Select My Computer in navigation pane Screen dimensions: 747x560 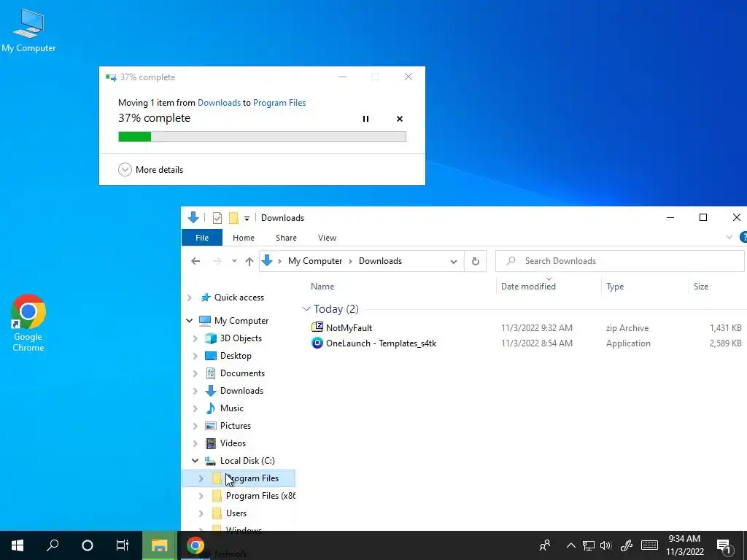[x=241, y=321]
